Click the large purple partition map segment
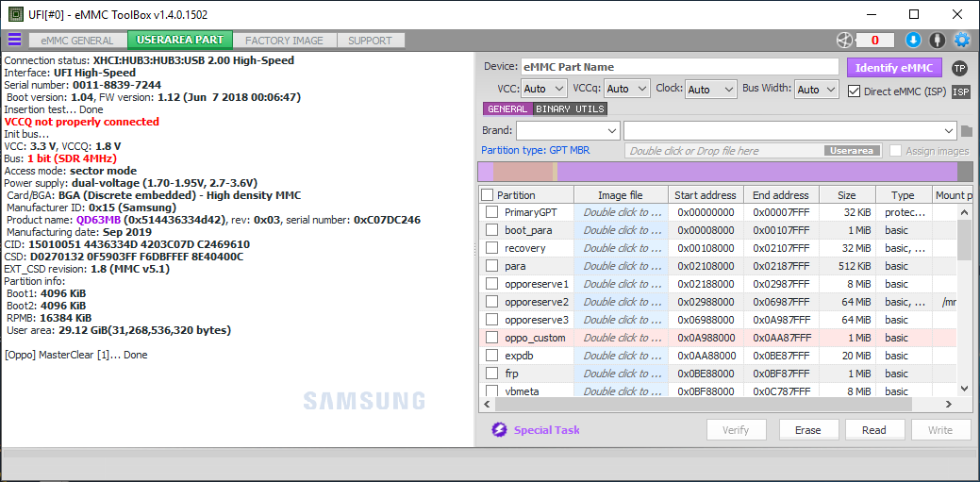The height and width of the screenshot is (482, 980). pyautogui.click(x=756, y=172)
